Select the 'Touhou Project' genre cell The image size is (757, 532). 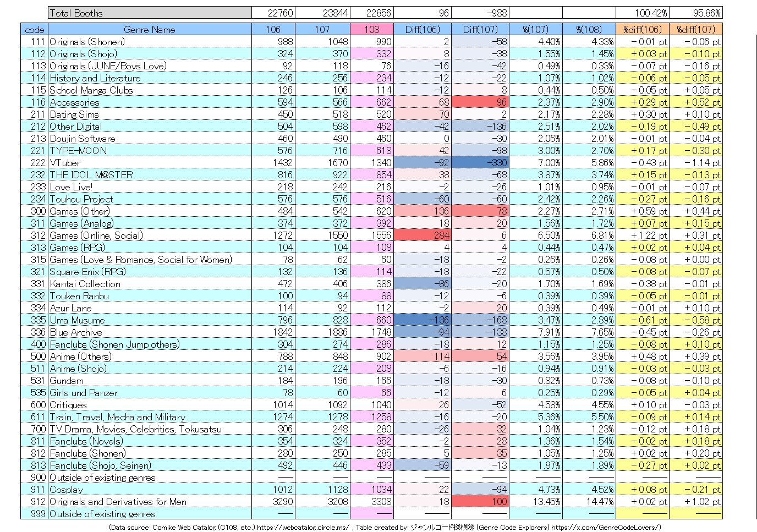point(150,199)
